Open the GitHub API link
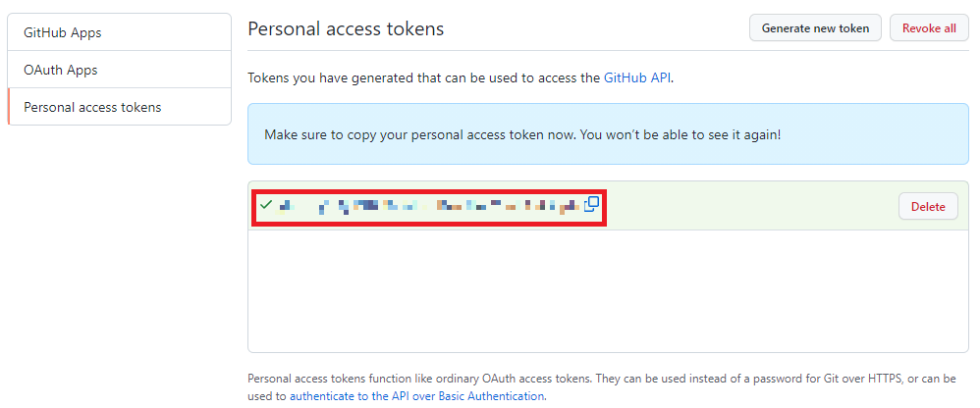This screenshot has height=408, width=980. click(637, 78)
